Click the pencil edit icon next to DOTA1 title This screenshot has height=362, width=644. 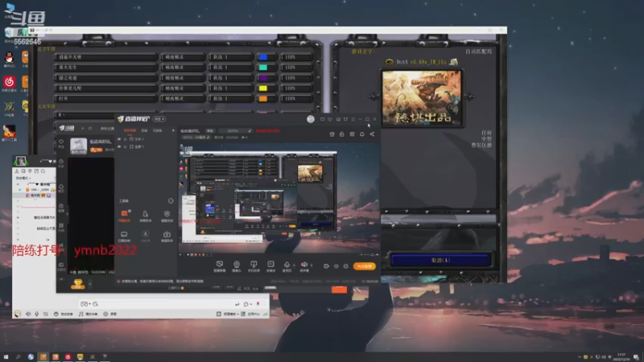point(250,131)
